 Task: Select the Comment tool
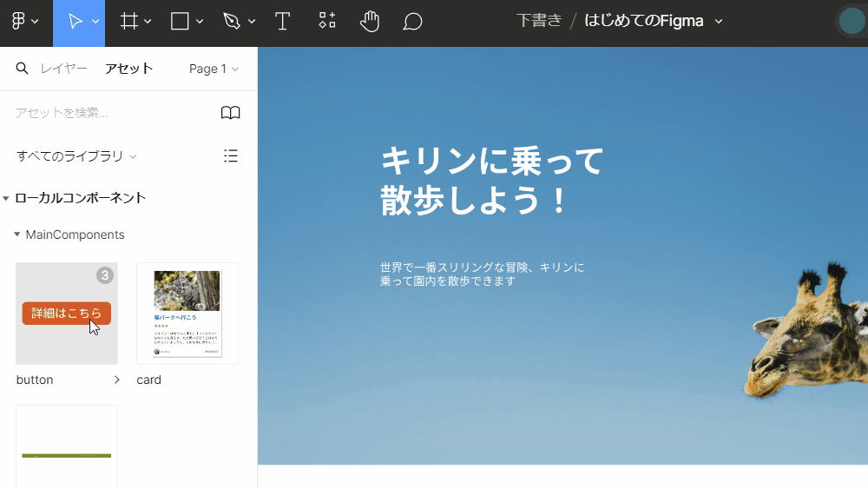pyautogui.click(x=412, y=22)
